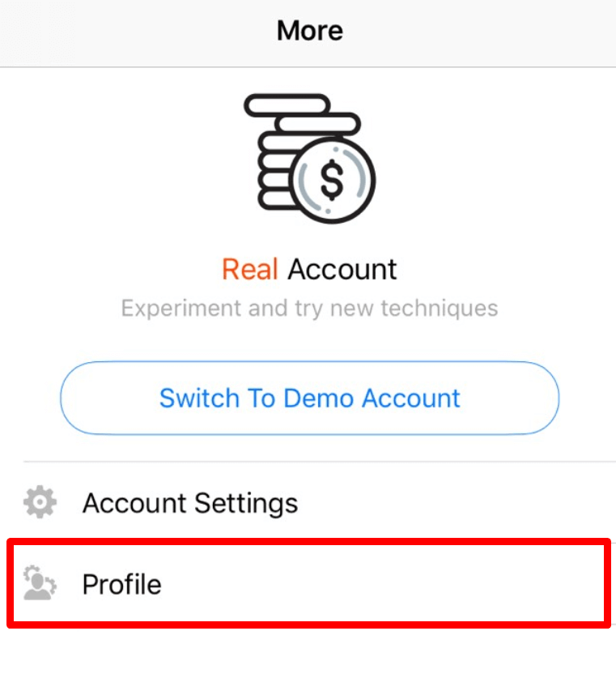Click the "Real Account" heading
616x695 pixels.
309,269
